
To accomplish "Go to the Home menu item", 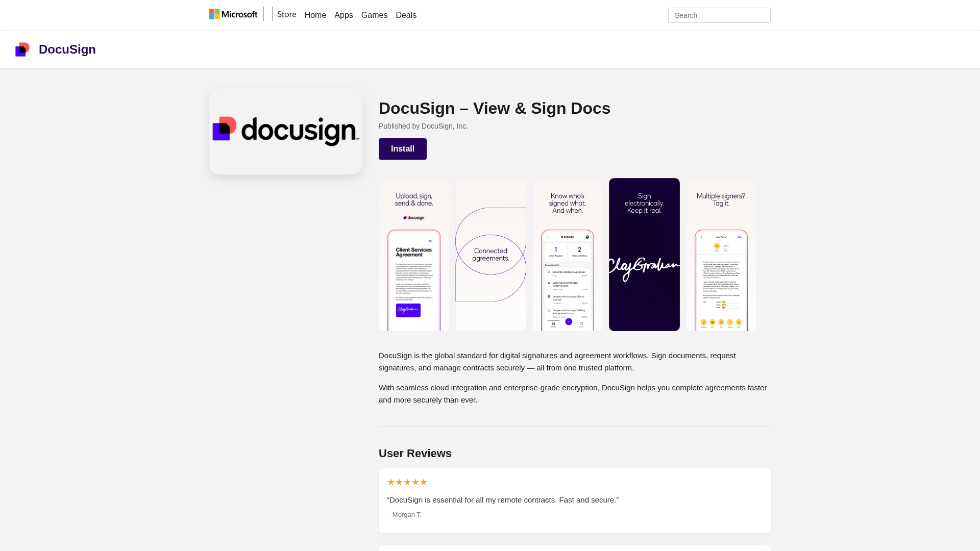I will pos(315,15).
